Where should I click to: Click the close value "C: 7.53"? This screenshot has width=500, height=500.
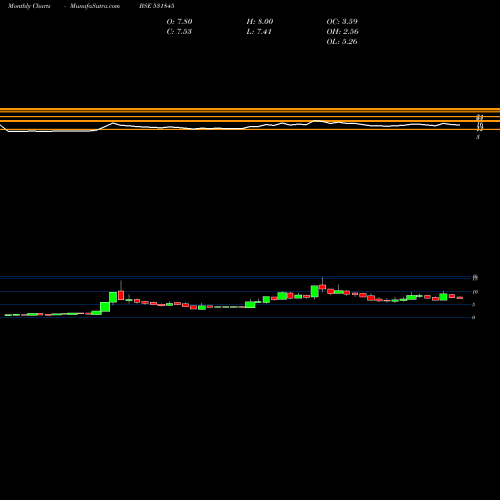click(179, 31)
